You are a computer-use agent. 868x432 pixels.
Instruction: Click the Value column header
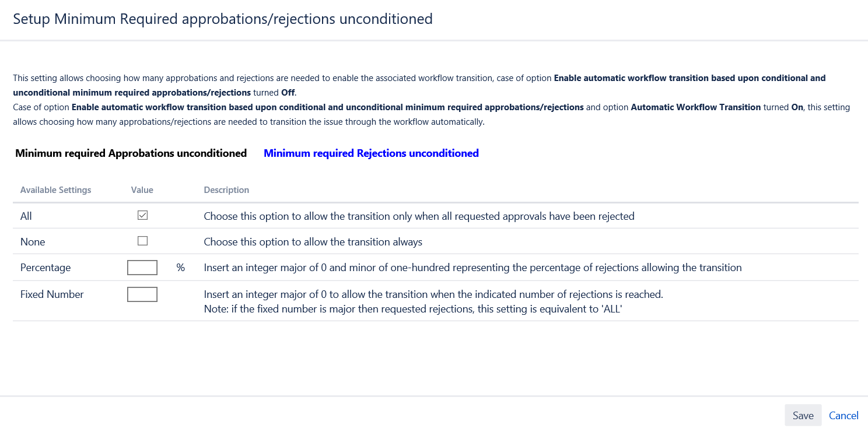(x=142, y=190)
